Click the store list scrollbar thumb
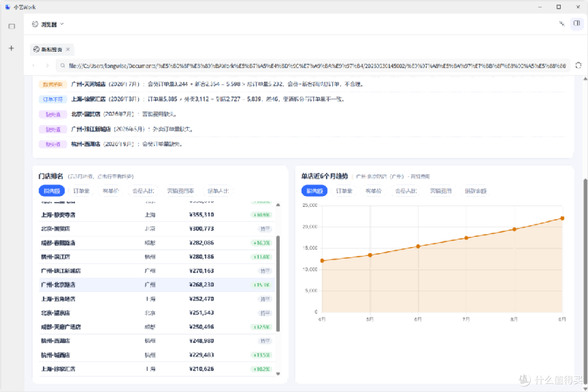Viewport: 588px width, 392px height. click(278, 284)
